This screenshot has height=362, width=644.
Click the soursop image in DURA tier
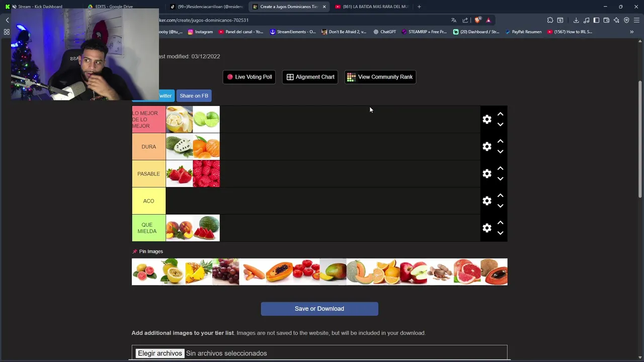[179, 147]
